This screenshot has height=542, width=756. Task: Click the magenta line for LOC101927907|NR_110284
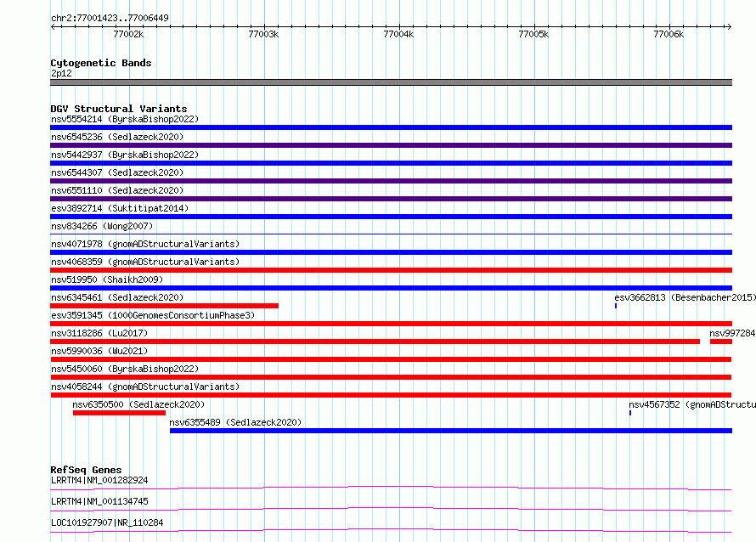click(391, 530)
